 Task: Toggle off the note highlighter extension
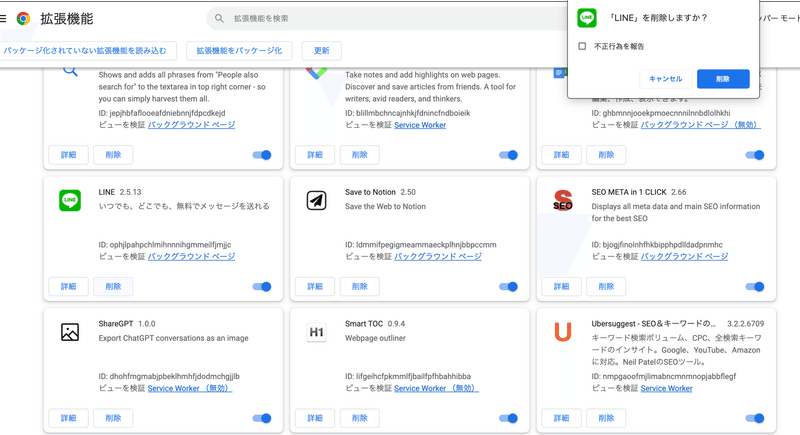click(508, 155)
